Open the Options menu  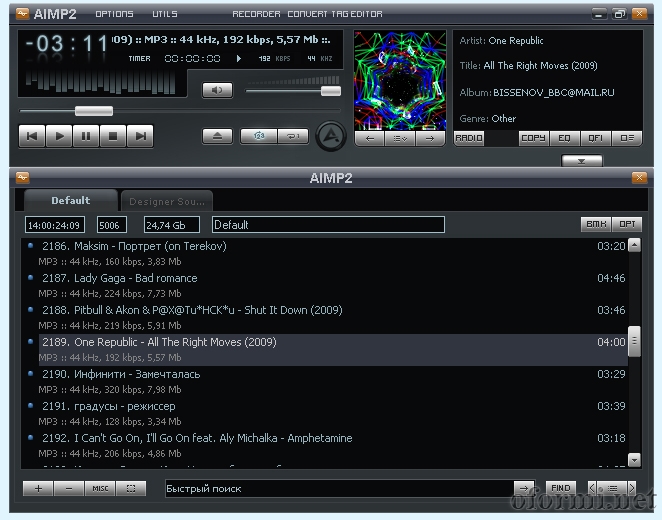pos(114,14)
